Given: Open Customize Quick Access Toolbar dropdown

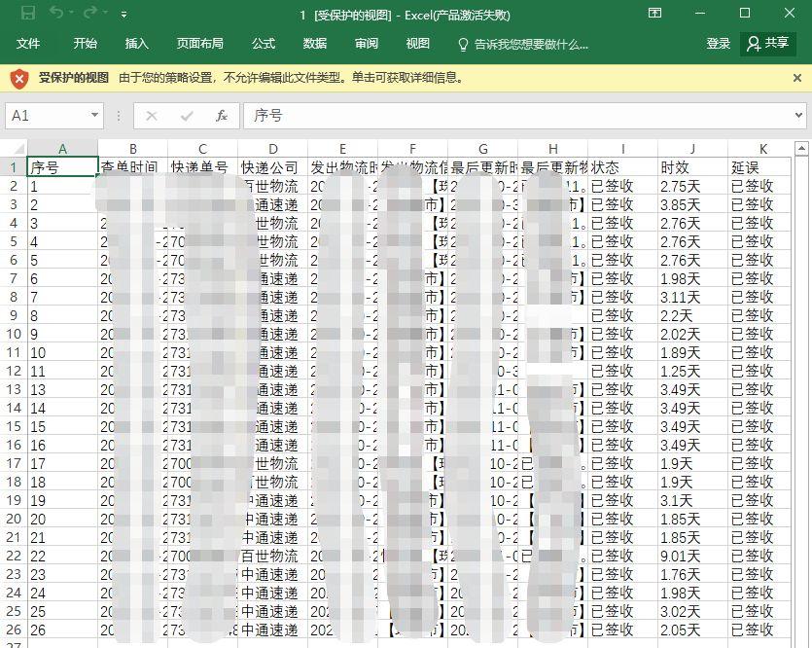Looking at the screenshot, I should (124, 15).
